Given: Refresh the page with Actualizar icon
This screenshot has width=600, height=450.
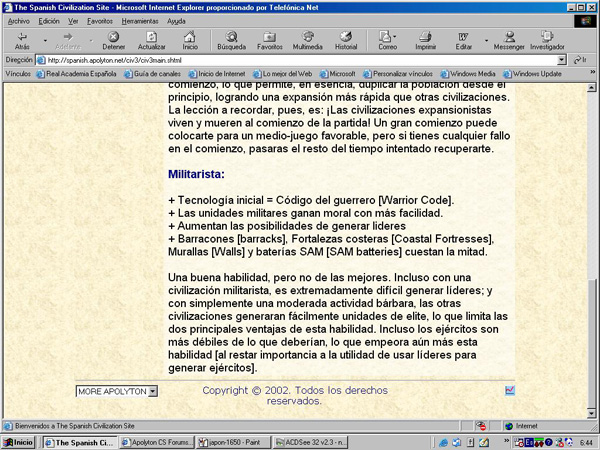Looking at the screenshot, I should point(152,37).
